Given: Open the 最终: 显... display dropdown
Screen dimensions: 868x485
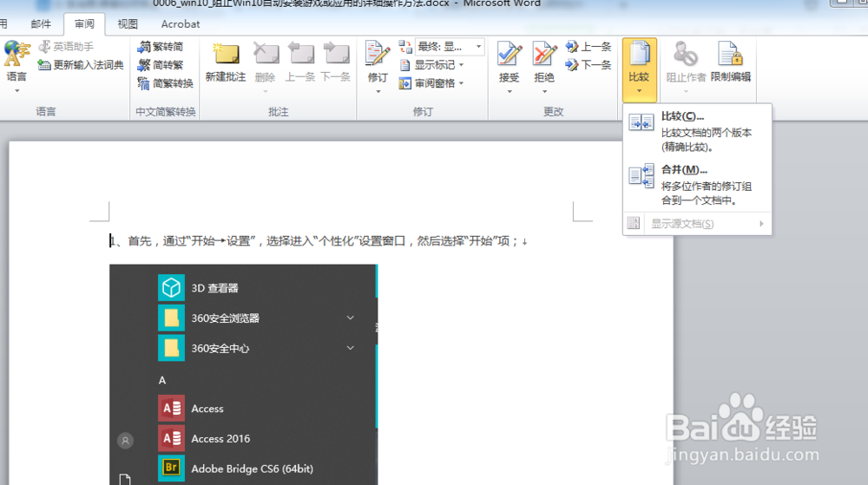Looking at the screenshot, I should point(450,47).
